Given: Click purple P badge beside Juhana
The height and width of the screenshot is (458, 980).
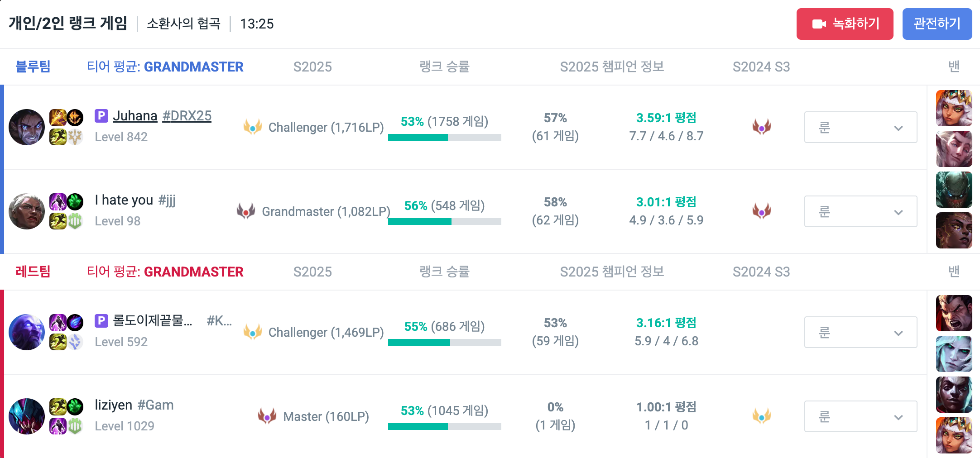Looking at the screenshot, I should coord(101,116).
